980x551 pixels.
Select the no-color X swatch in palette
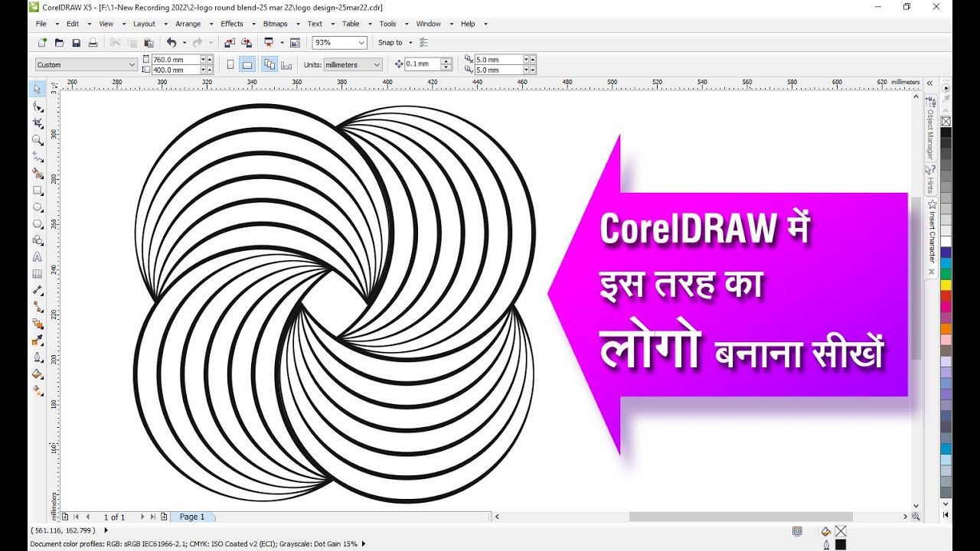[x=946, y=122]
